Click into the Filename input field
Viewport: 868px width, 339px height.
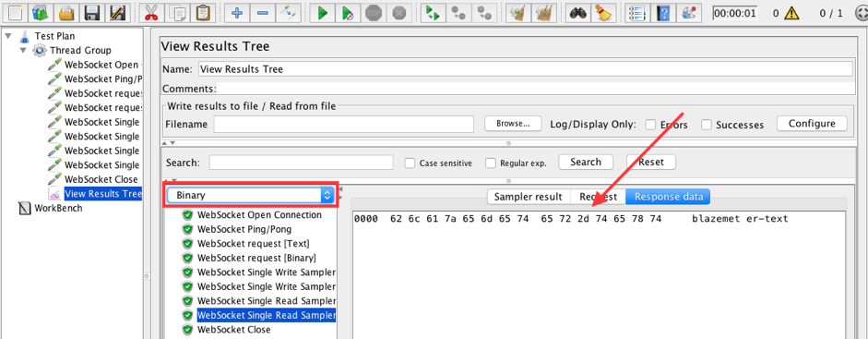click(x=344, y=124)
